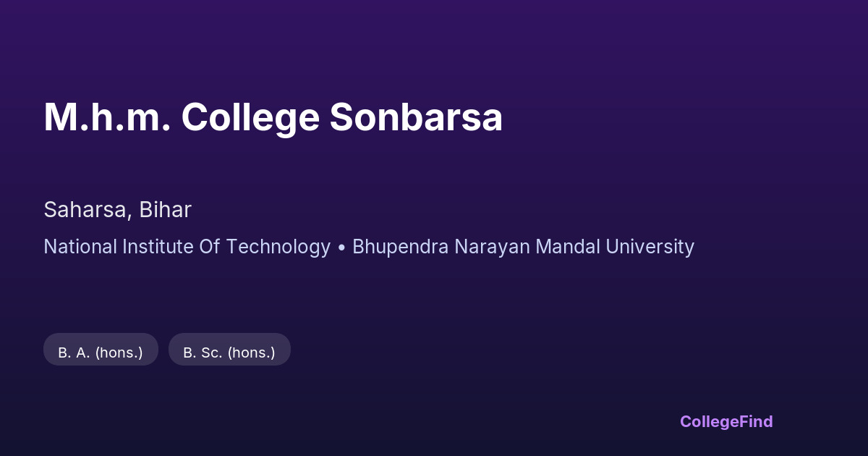Viewport: 868px width, 456px height.
Task: Click the Bihar state name
Action: click(x=166, y=210)
